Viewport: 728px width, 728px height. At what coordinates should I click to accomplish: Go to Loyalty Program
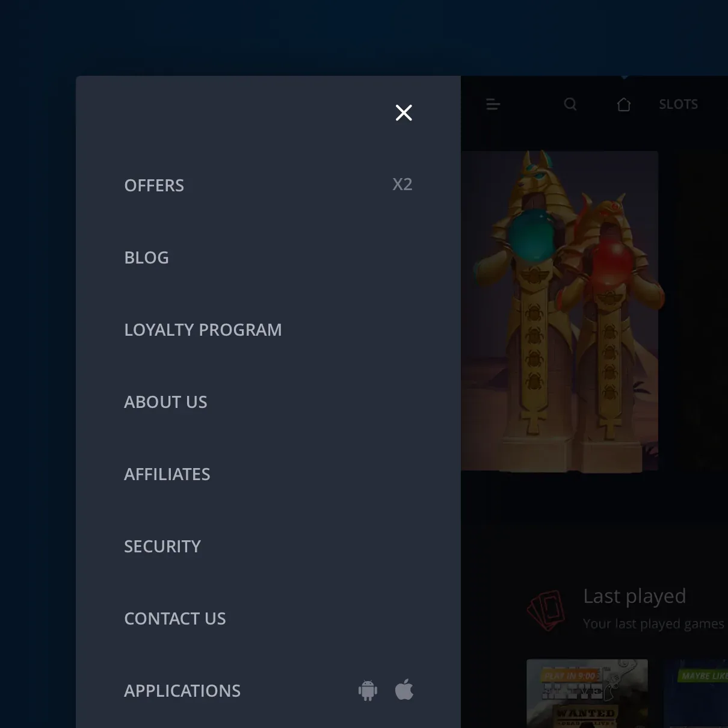click(x=203, y=330)
